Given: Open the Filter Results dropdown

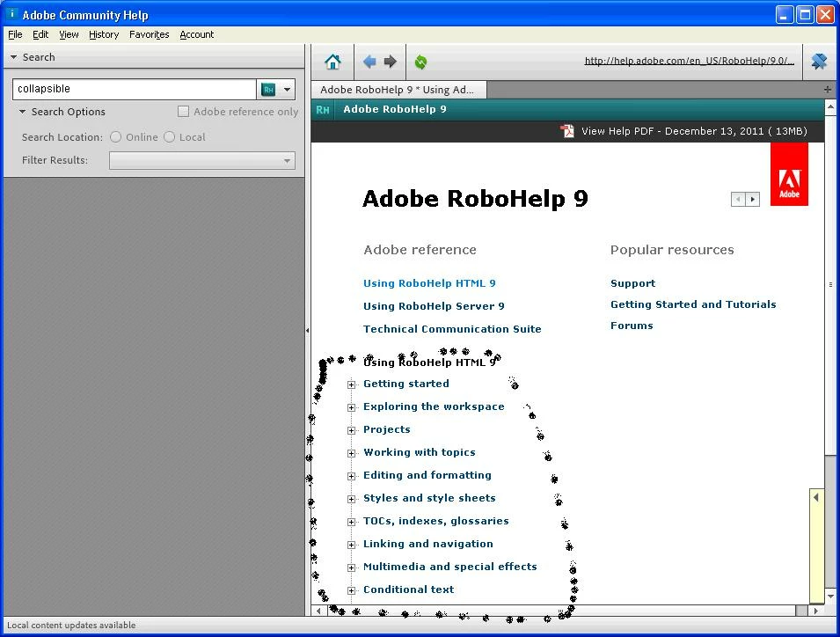Looking at the screenshot, I should pos(202,161).
